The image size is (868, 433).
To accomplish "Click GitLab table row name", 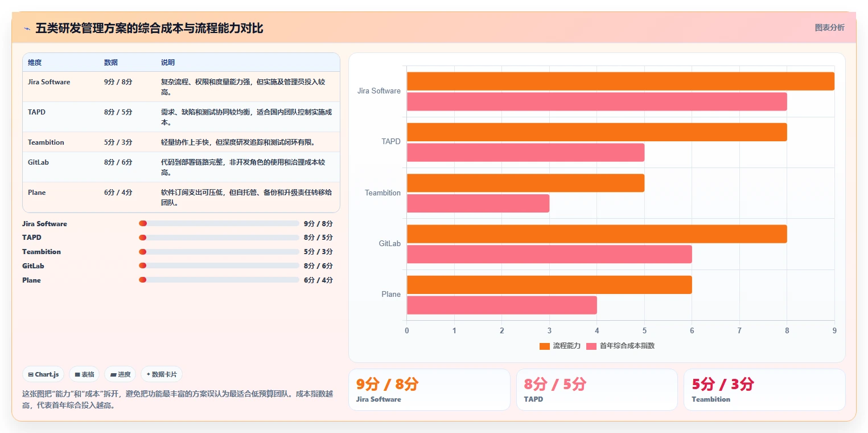I will tap(38, 162).
